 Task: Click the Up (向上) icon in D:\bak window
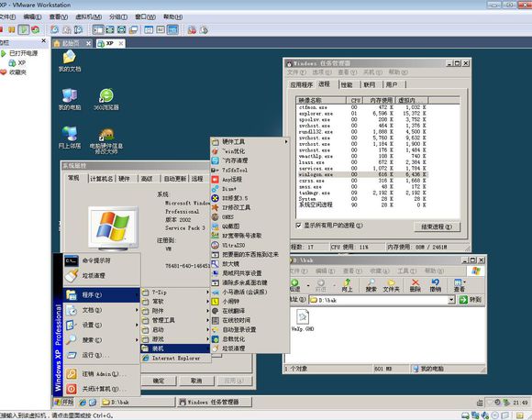347,285
